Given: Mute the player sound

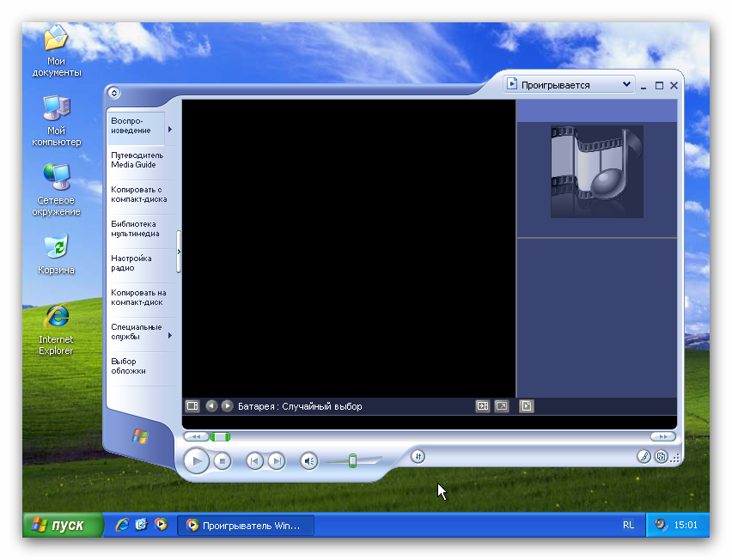Looking at the screenshot, I should click(x=309, y=461).
